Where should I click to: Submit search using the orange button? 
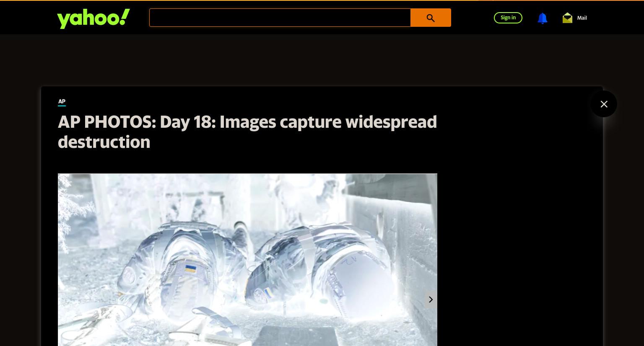point(431,18)
